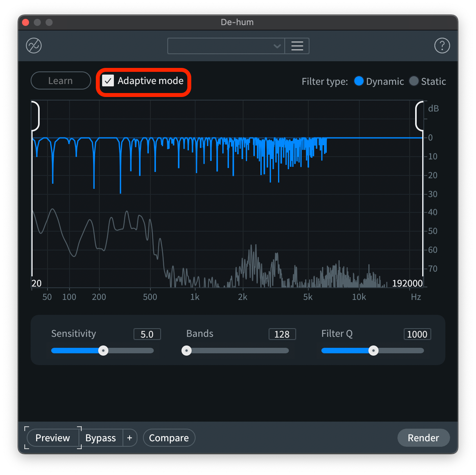
Task: Select the Static filter type
Action: click(414, 81)
